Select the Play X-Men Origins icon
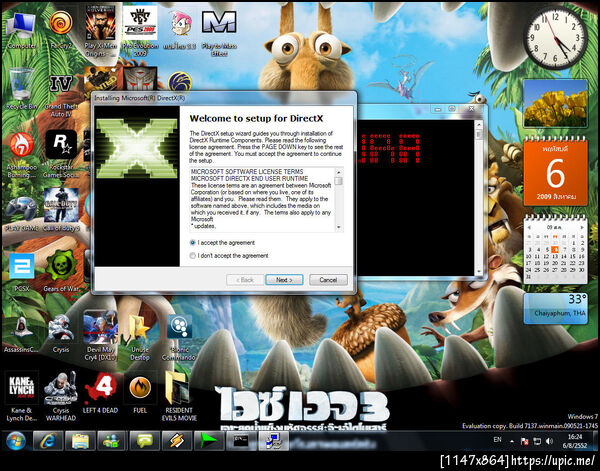The image size is (600, 471). coord(100,31)
